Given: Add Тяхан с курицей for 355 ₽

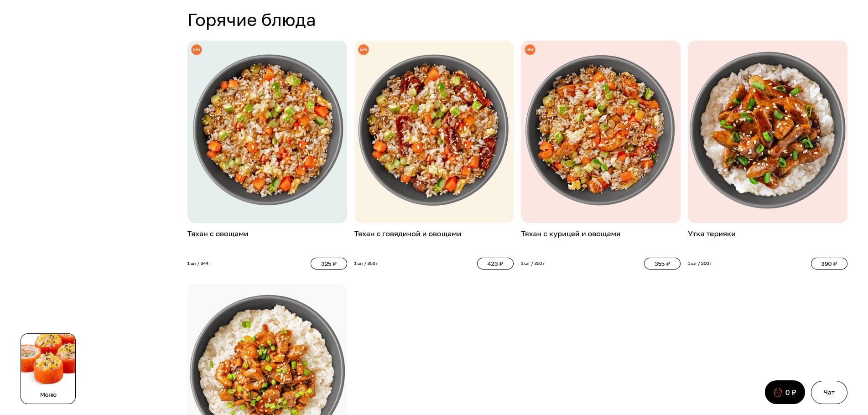Looking at the screenshot, I should click(662, 264).
